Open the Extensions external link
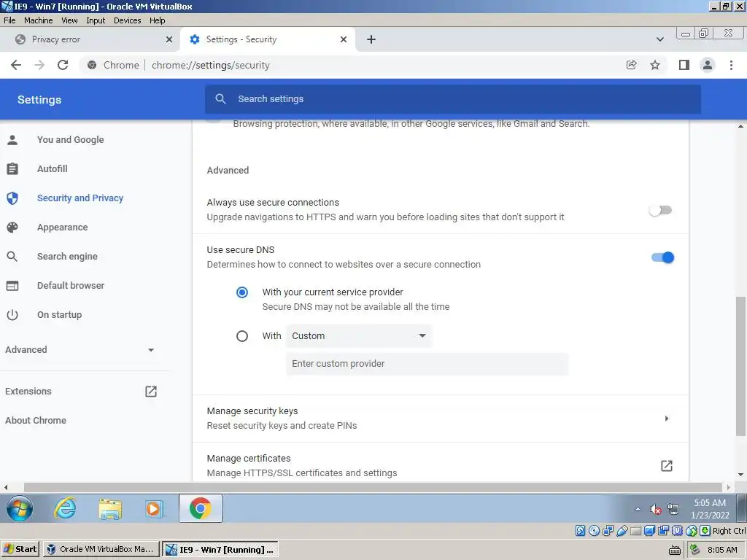This screenshot has height=560, width=747. 150,392
